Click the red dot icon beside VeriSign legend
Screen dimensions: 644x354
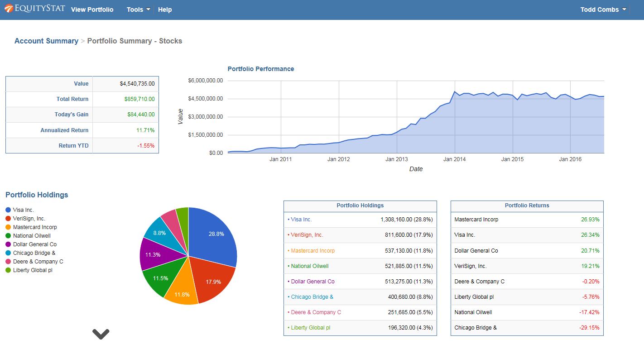pyautogui.click(x=8, y=218)
